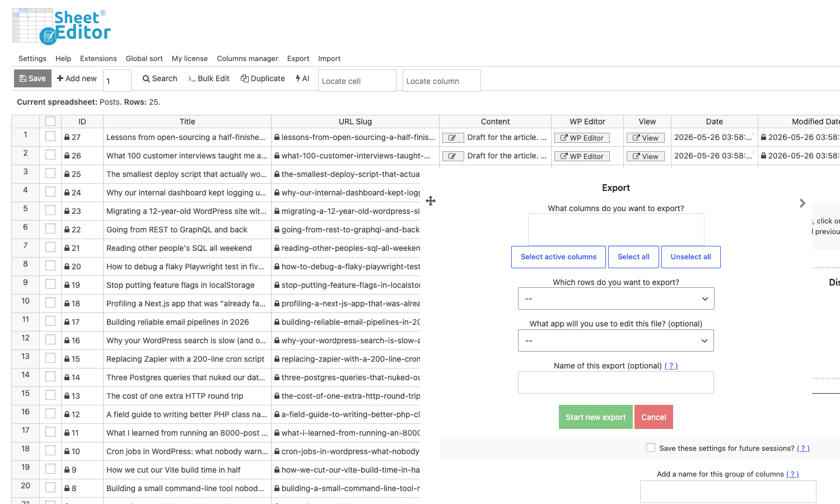The image size is (840, 504).
Task: Click the View button for post 27
Action: tap(645, 138)
